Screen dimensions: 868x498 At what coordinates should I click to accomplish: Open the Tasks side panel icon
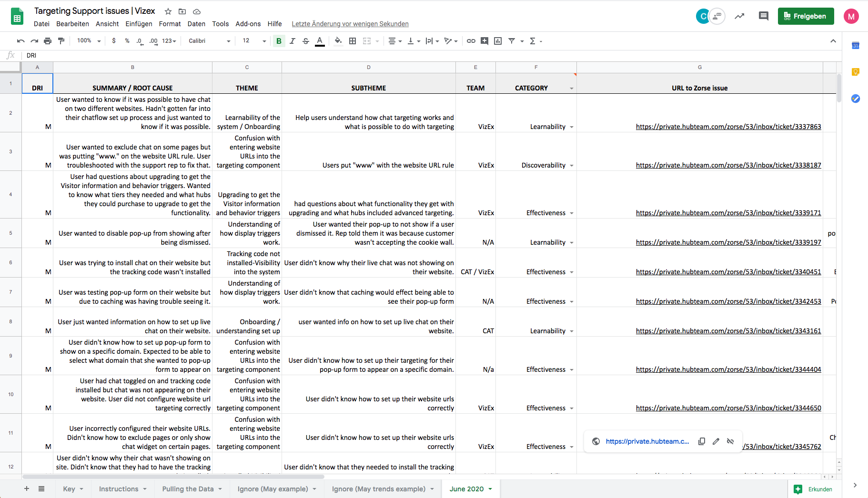point(856,99)
